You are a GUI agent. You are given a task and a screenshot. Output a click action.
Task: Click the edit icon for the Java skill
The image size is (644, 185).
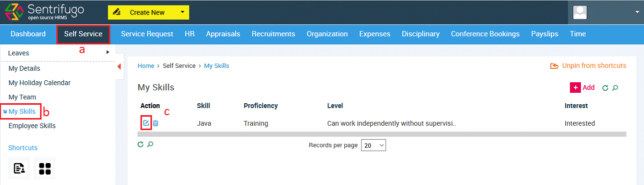(146, 123)
